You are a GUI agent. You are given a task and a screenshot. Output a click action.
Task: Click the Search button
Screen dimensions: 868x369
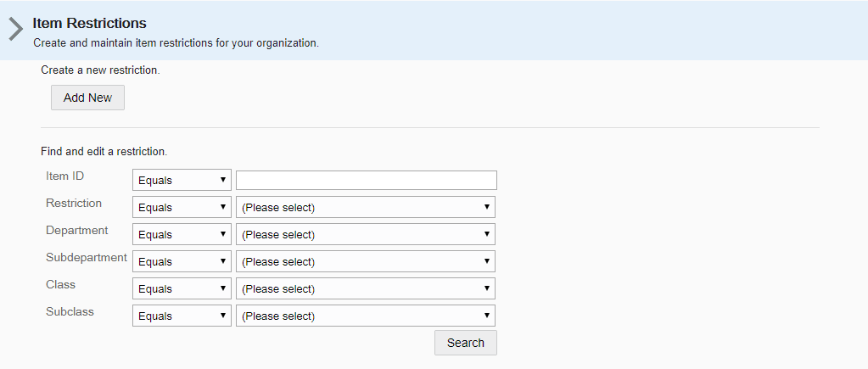tap(466, 343)
